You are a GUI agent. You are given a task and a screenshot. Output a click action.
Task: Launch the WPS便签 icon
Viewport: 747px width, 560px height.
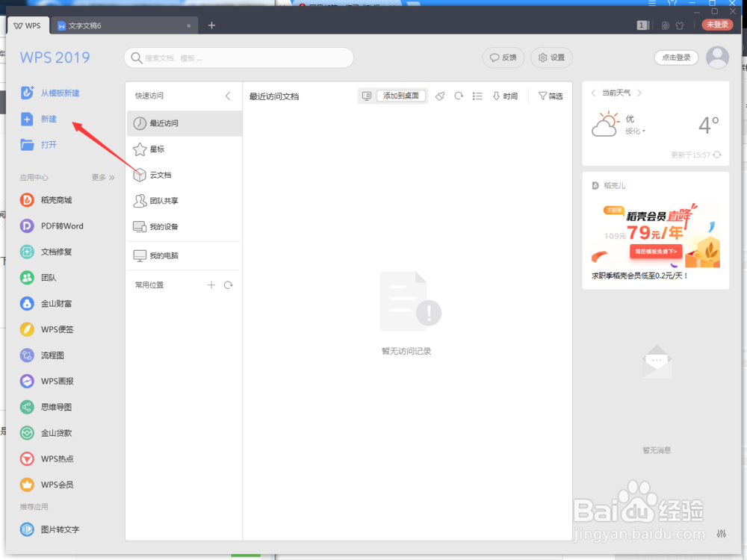pos(27,329)
